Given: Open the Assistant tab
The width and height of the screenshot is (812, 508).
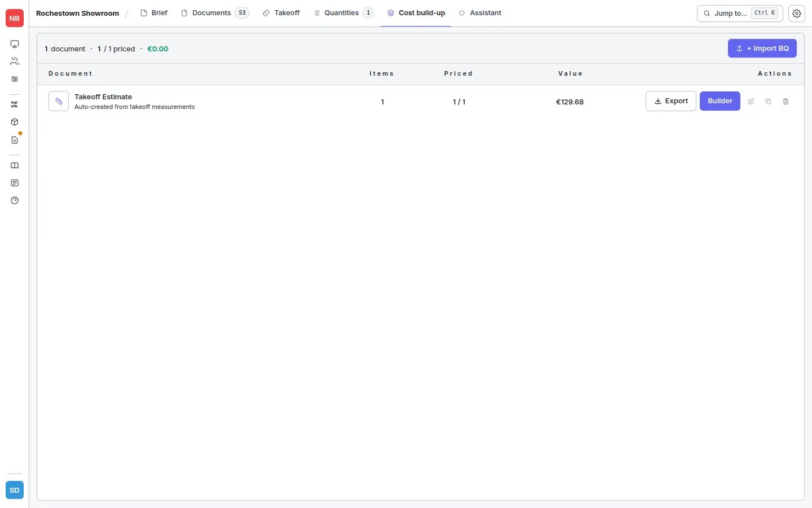Looking at the screenshot, I should click(480, 13).
